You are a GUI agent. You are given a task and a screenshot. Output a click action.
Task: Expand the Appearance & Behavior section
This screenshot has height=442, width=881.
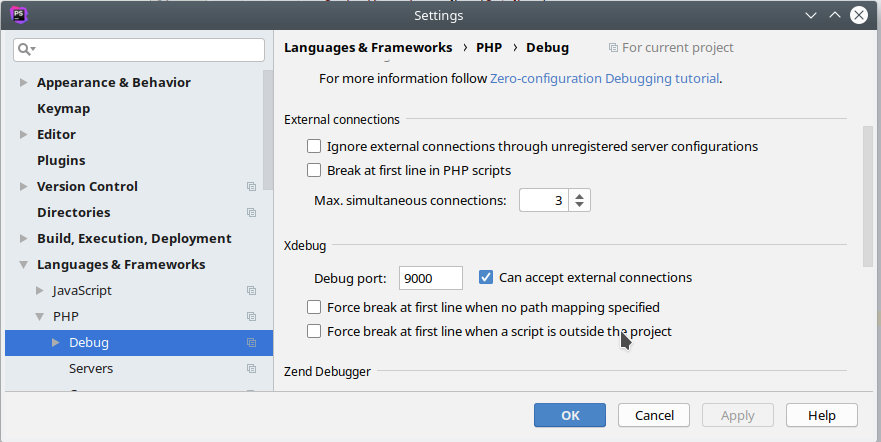pos(24,83)
